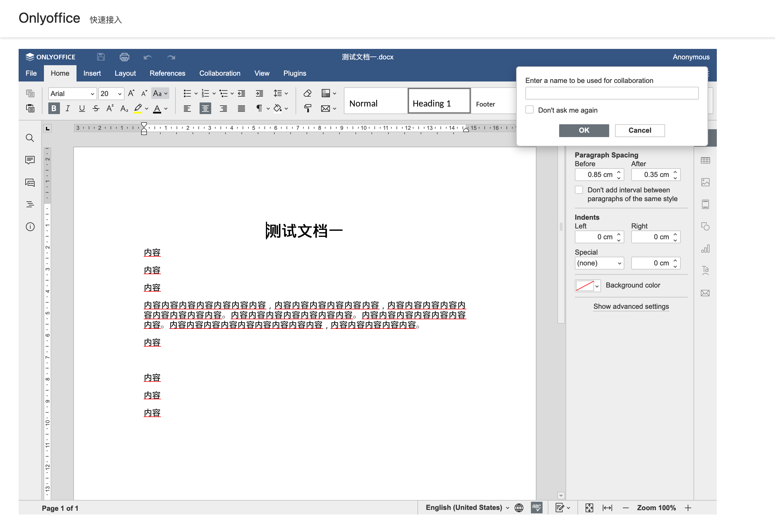
Task: Open the English (United States) language dropdown
Action: [467, 507]
